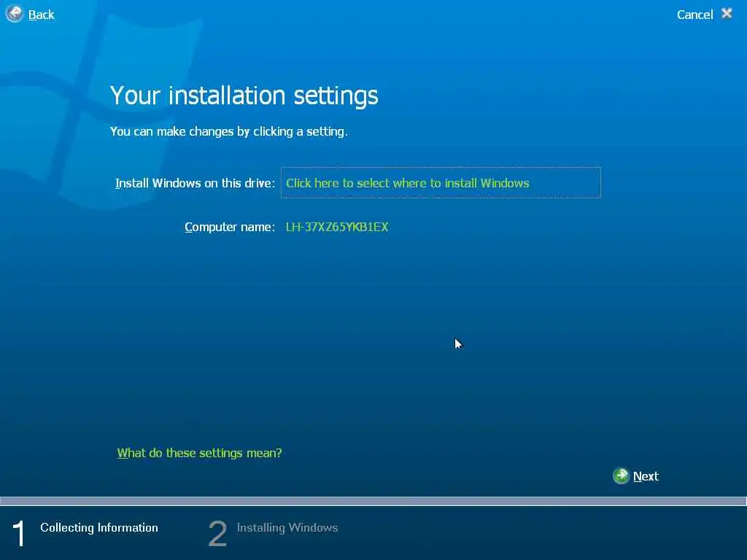This screenshot has width=747, height=560.
Task: Click the 'Computer name:' label
Action: pyautogui.click(x=230, y=227)
